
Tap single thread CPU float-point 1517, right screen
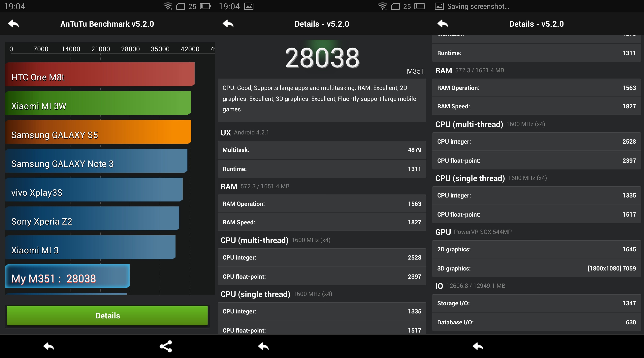coord(536,214)
